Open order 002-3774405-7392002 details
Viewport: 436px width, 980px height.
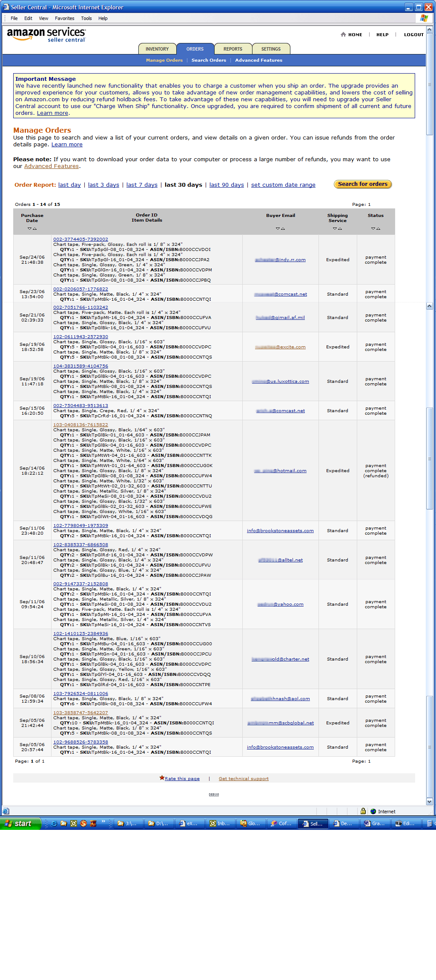[80, 239]
